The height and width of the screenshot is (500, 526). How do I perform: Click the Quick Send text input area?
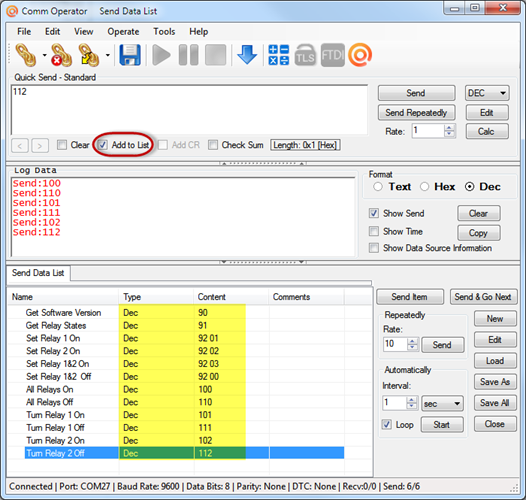[x=189, y=110]
